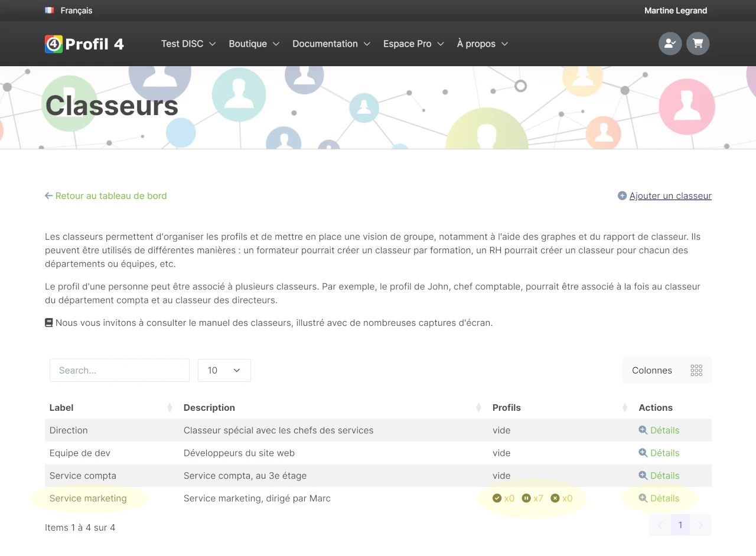Sort table by Label column arrows
The image size is (756, 556).
[x=170, y=408]
